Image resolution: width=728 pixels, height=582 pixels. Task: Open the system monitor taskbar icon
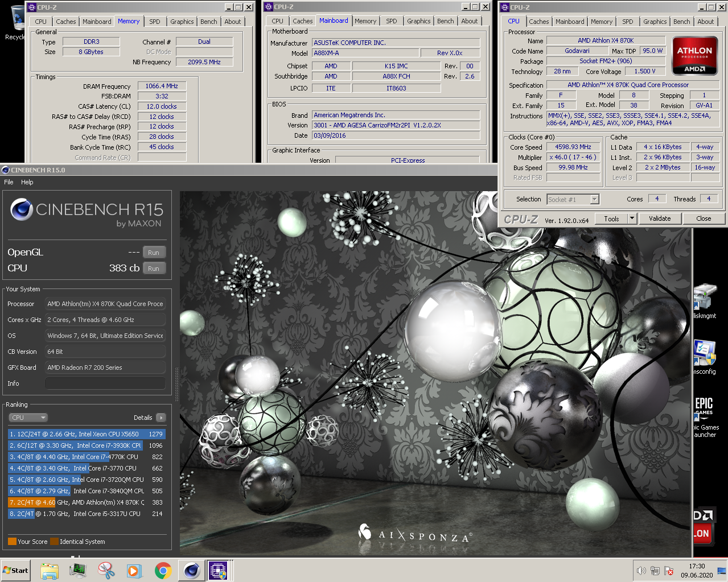(x=77, y=570)
